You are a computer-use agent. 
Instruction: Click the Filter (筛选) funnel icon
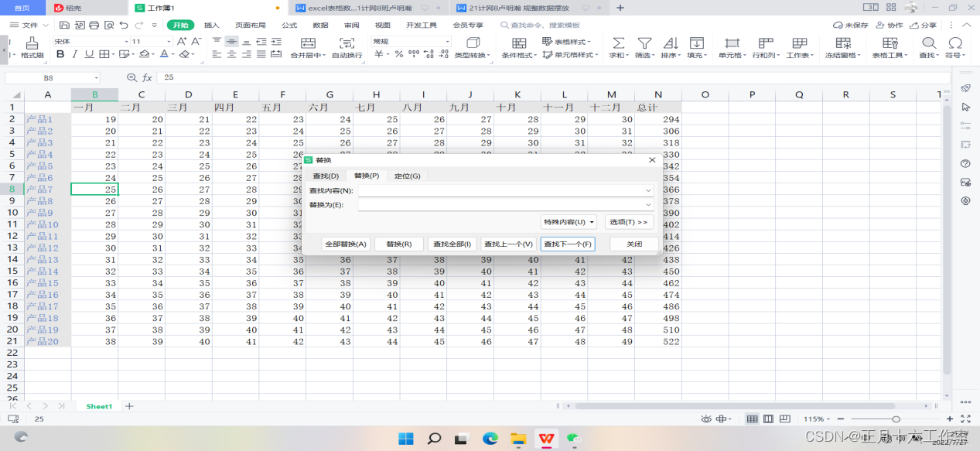(x=644, y=43)
